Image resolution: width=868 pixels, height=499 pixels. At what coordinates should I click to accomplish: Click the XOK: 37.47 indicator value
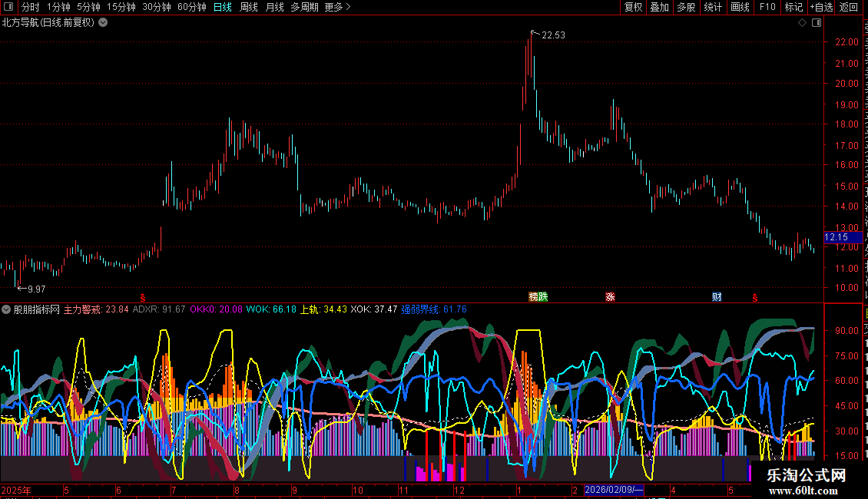click(x=373, y=310)
